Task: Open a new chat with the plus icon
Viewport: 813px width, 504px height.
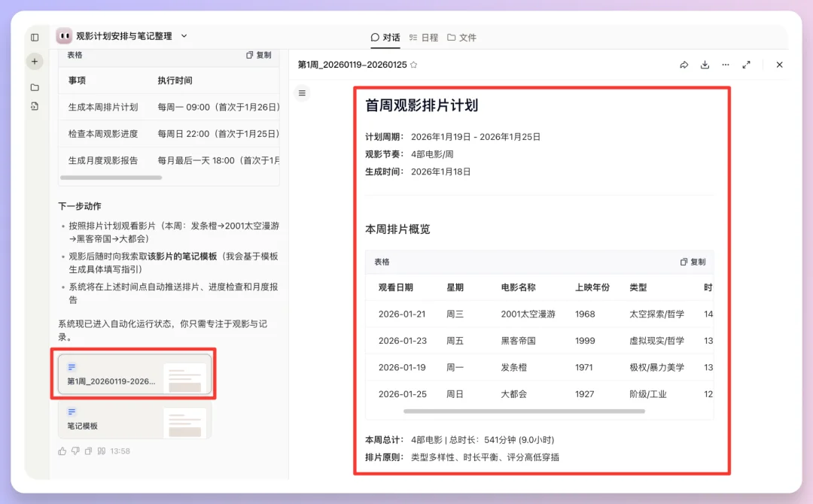Action: pyautogui.click(x=35, y=61)
